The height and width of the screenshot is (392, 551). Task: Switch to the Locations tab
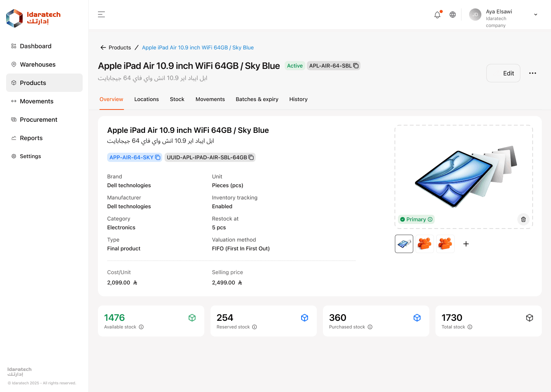click(147, 99)
